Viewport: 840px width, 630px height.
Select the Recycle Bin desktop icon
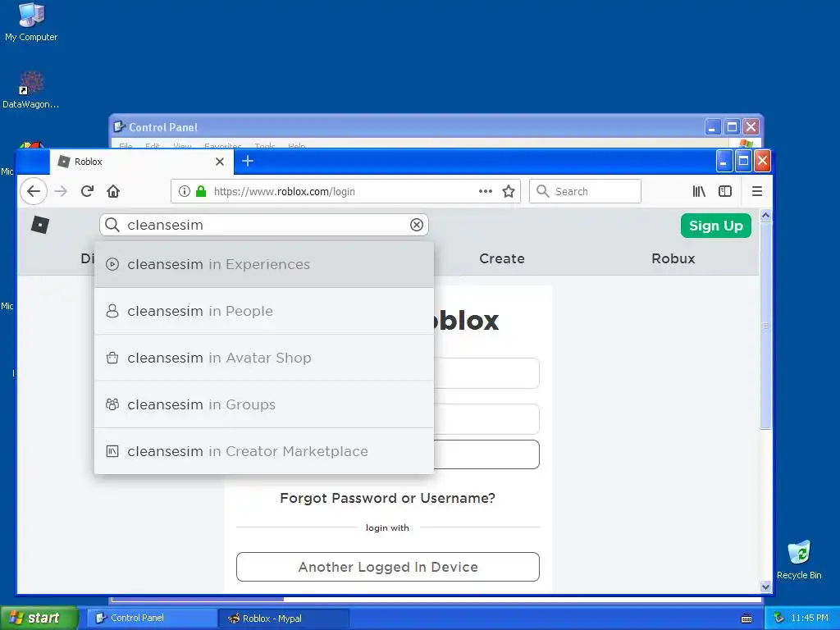799,559
